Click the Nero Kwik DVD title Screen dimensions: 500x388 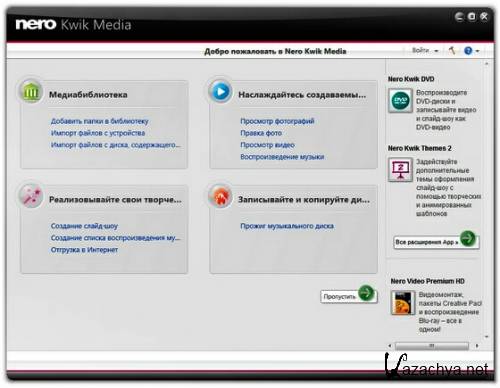tap(411, 79)
